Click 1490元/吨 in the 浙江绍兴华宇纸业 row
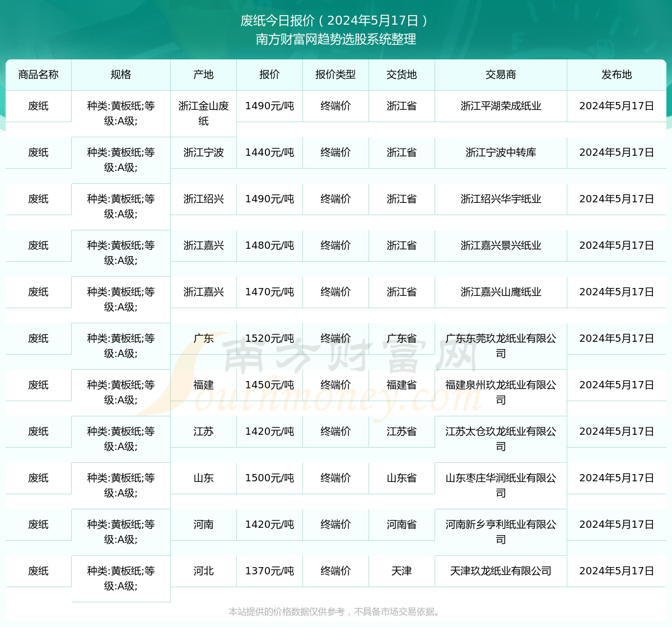This screenshot has height=627, width=672. tap(269, 199)
